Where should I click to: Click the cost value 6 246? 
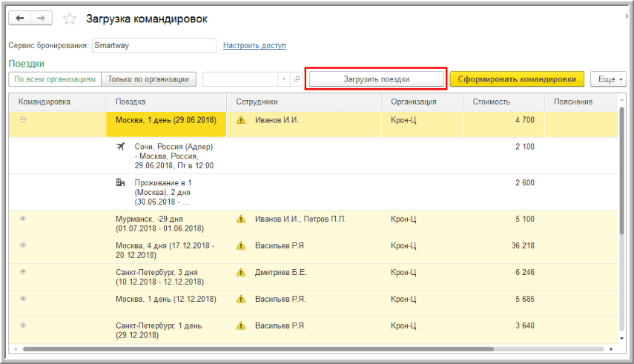pos(525,273)
